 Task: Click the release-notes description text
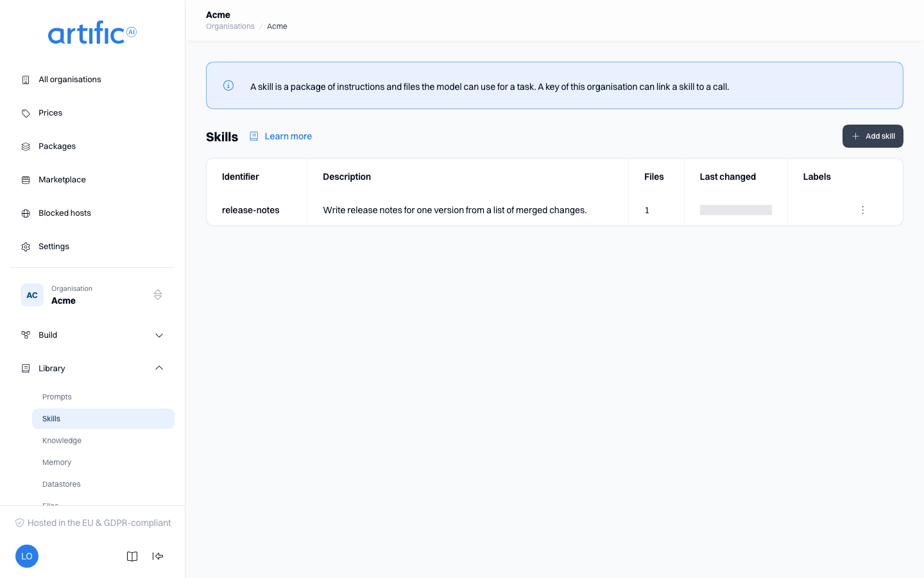point(455,210)
